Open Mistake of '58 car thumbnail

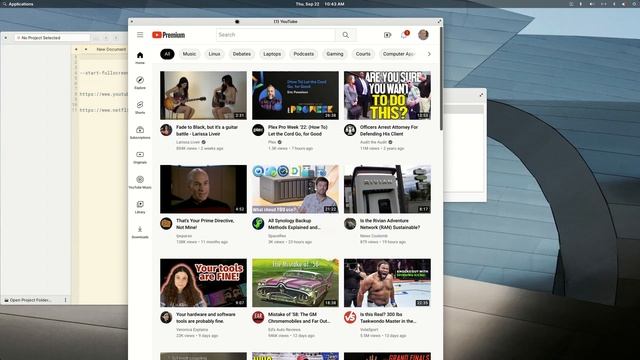point(295,282)
